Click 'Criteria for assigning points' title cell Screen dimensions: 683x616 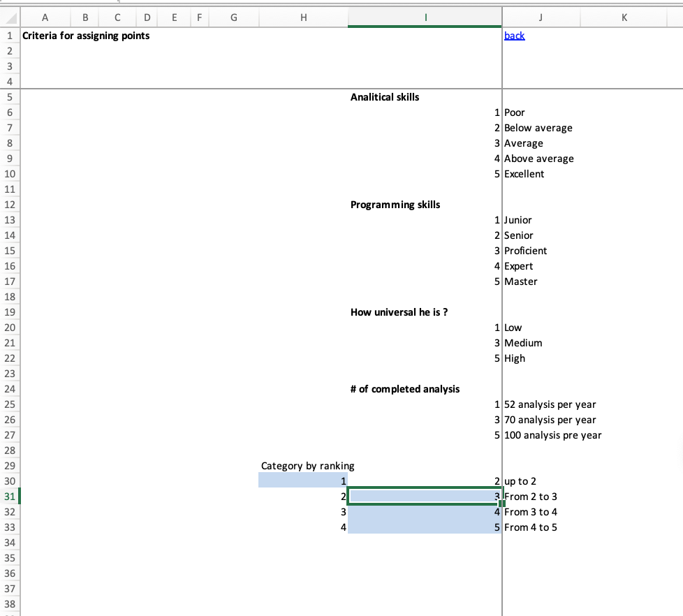(86, 36)
